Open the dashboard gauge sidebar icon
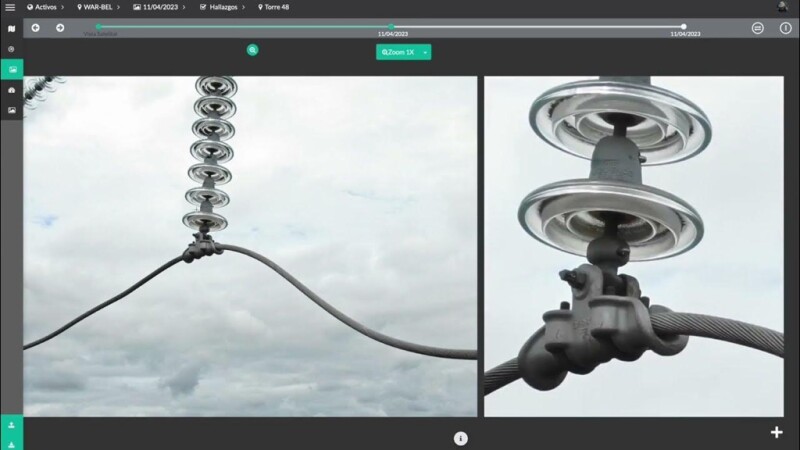The width and height of the screenshot is (800, 450). [x=11, y=90]
